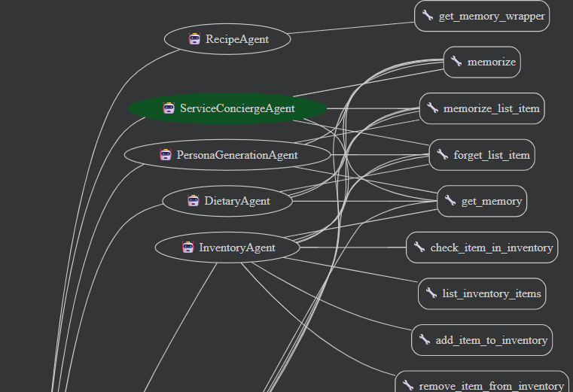Image resolution: width=573 pixels, height=392 pixels.
Task: Click the wrench icon beside get_memory_wrapper
Action: 428,15
